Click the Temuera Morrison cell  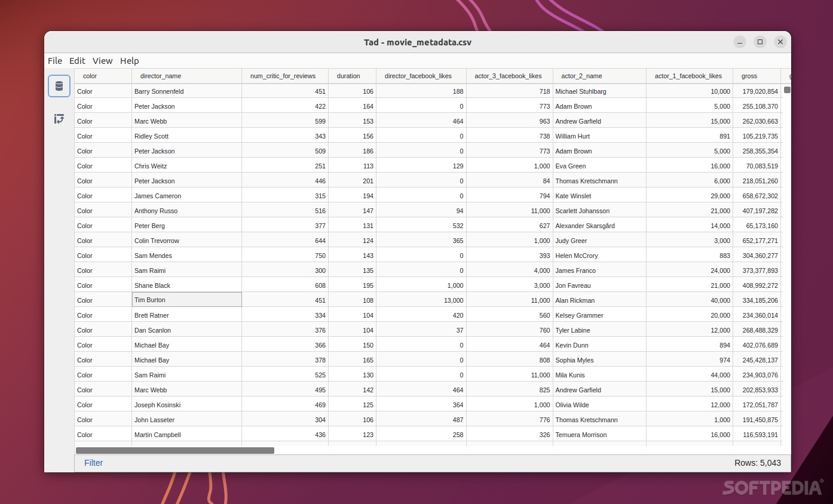tap(599, 435)
